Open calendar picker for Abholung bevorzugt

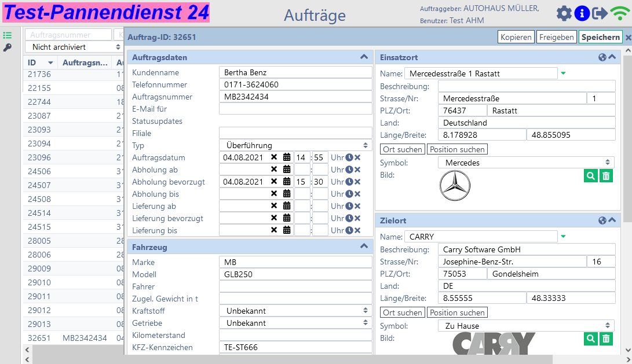pos(287,182)
